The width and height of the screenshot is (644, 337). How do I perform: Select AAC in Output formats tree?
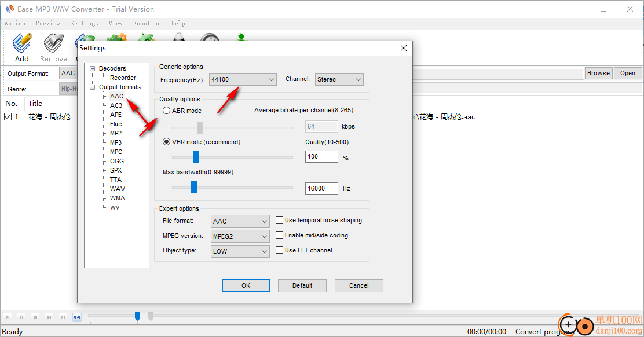click(116, 96)
